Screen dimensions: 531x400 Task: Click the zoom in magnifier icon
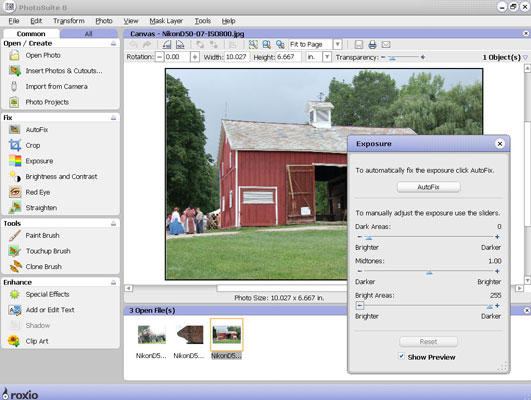[x=267, y=44]
